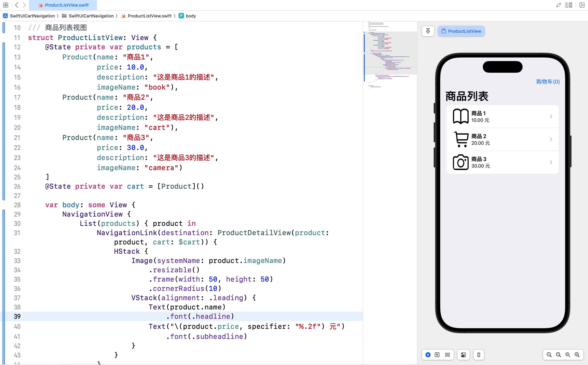The width and height of the screenshot is (588, 365).
Task: Pin the preview with the pin button
Action: [x=428, y=31]
